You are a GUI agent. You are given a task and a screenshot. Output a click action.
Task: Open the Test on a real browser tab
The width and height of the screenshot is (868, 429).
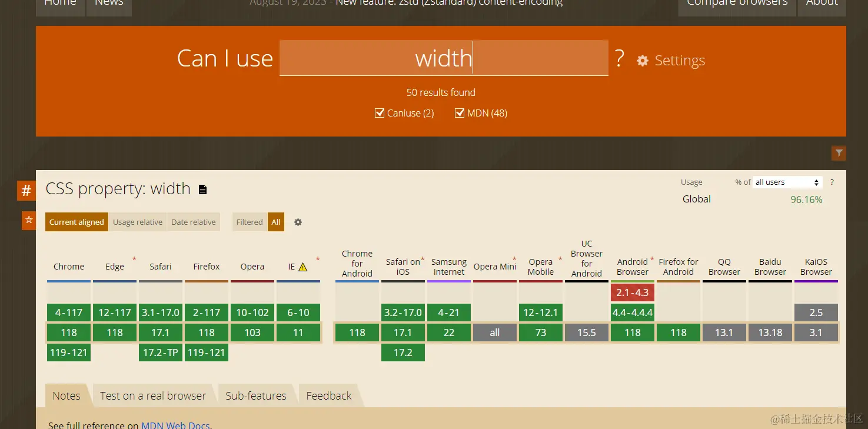pyautogui.click(x=153, y=395)
